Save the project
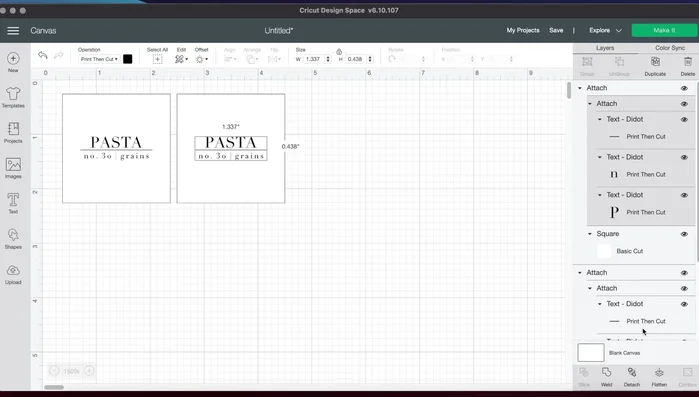This screenshot has width=699, height=397. pyautogui.click(x=556, y=30)
